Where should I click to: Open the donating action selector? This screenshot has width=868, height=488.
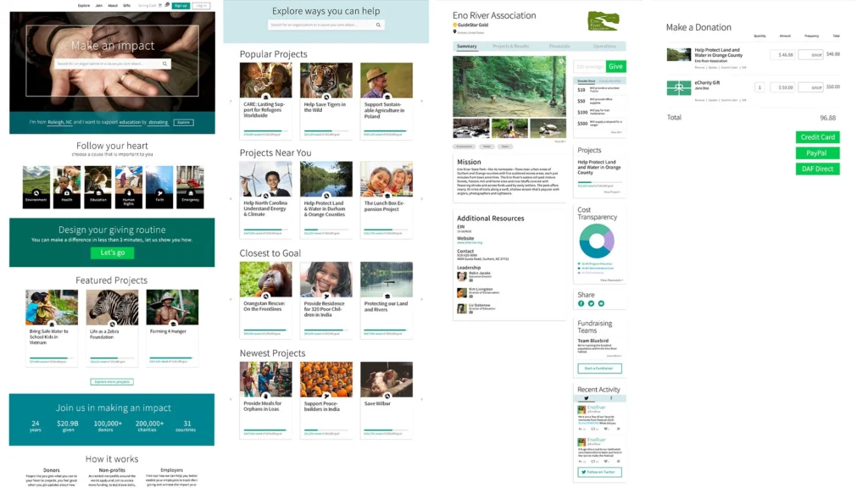[159, 122]
